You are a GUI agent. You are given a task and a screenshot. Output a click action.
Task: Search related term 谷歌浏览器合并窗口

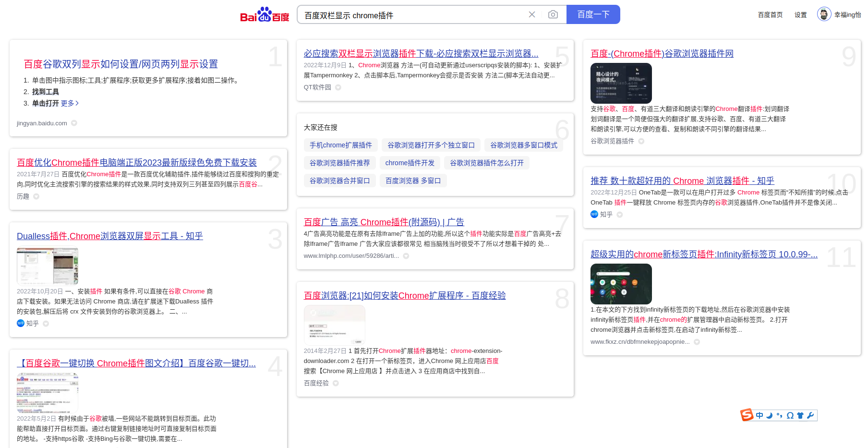point(340,181)
